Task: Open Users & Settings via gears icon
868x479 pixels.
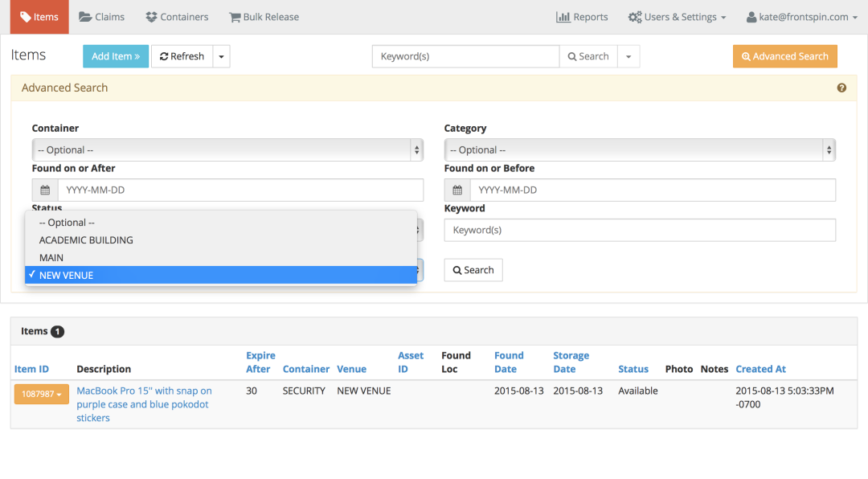Action: point(637,16)
